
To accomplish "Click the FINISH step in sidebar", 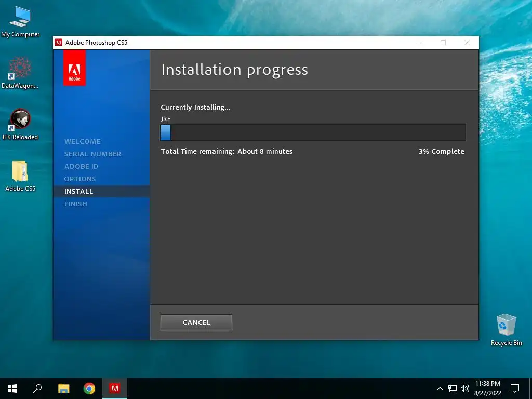I will click(76, 204).
